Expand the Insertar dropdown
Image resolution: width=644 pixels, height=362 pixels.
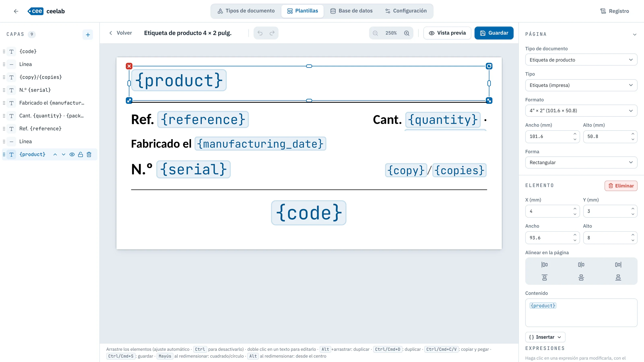tap(545, 337)
